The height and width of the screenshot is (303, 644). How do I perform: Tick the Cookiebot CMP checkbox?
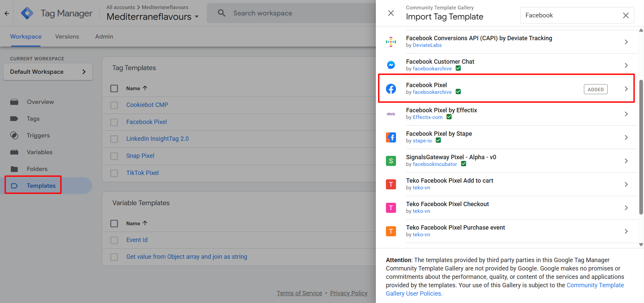pyautogui.click(x=114, y=105)
